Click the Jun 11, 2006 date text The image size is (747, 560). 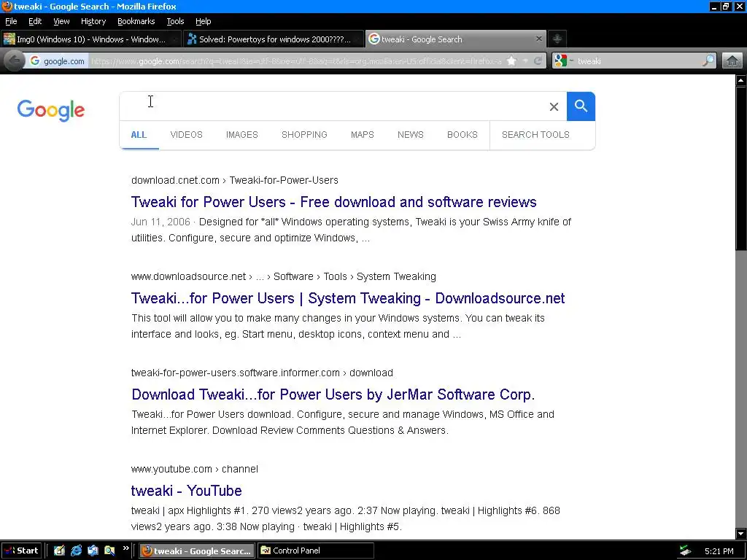pyautogui.click(x=160, y=222)
